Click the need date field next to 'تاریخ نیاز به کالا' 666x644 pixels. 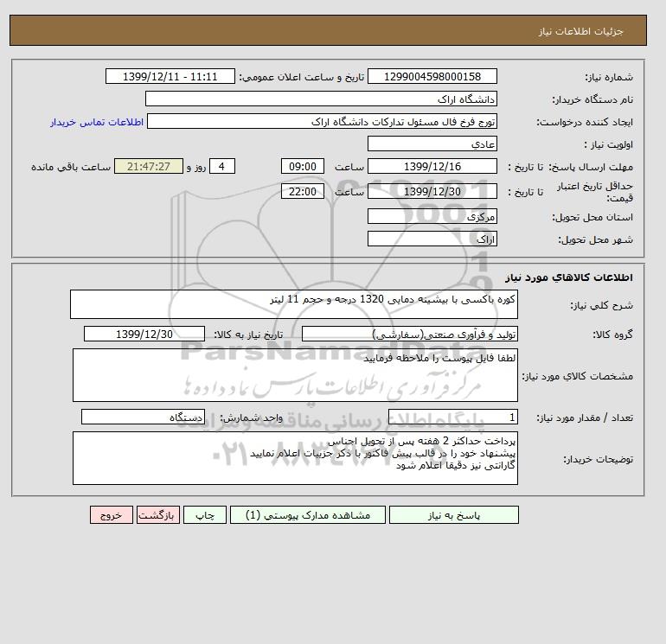pos(144,334)
